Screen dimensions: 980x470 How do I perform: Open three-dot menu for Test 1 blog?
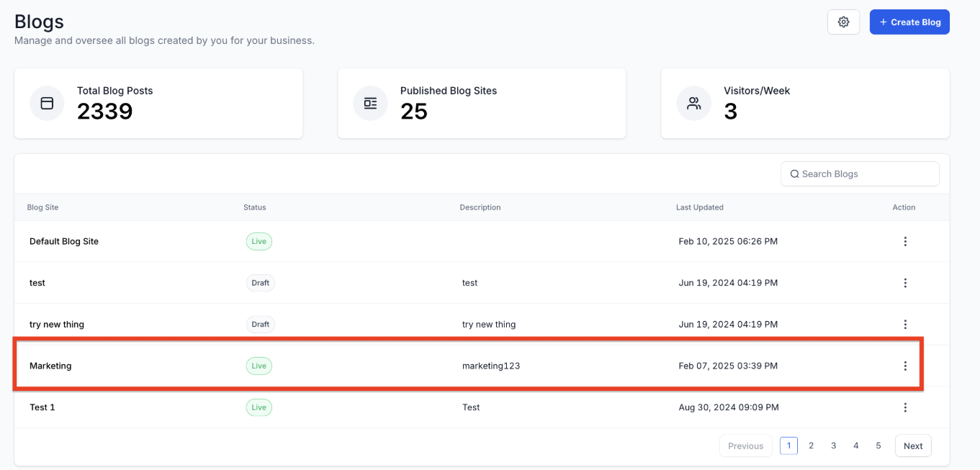point(905,407)
